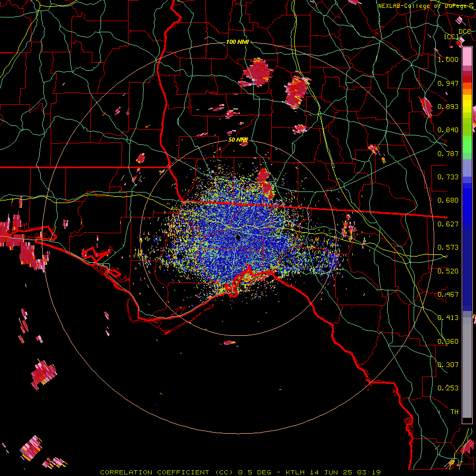Click the pink segment atop the color bar
The image size is (476, 476).
click(x=467, y=57)
